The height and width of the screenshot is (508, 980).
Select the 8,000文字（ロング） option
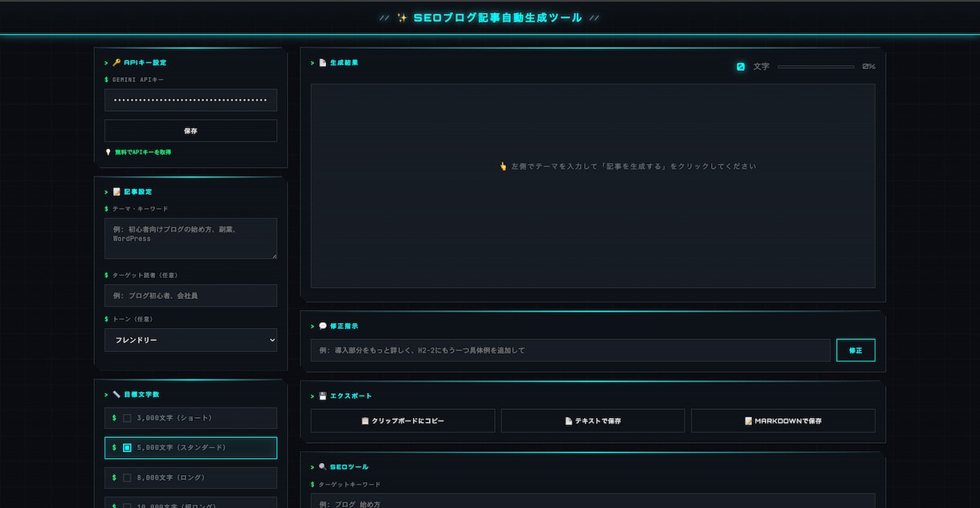point(190,477)
